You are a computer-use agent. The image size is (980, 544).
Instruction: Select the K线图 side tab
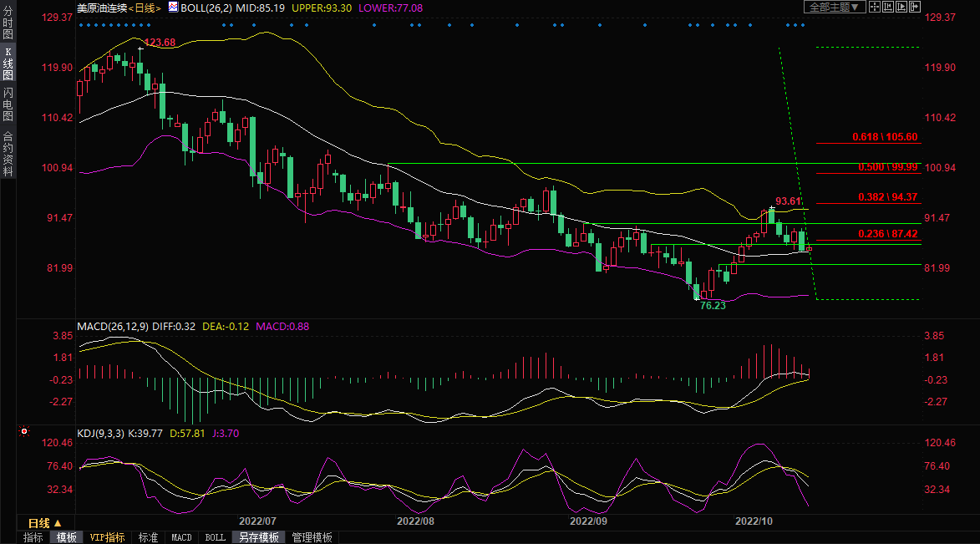click(8, 63)
